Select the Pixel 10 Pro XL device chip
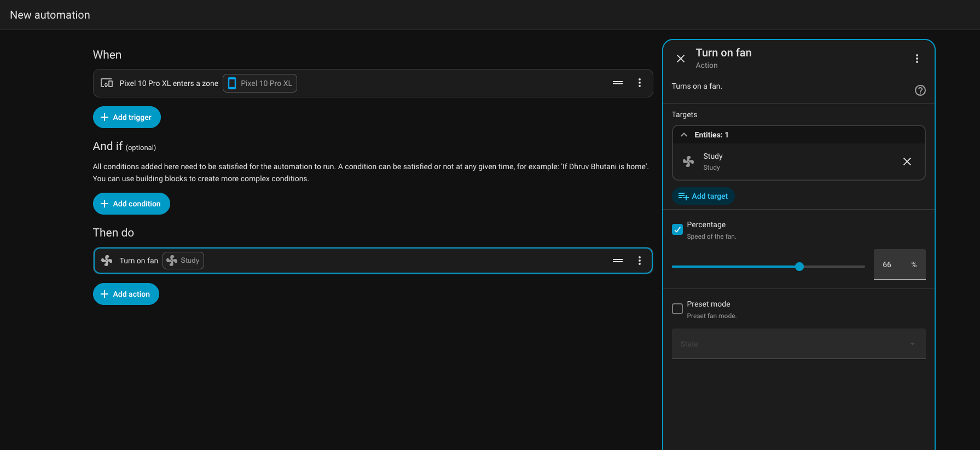Image resolution: width=980 pixels, height=450 pixels. pyautogui.click(x=260, y=83)
